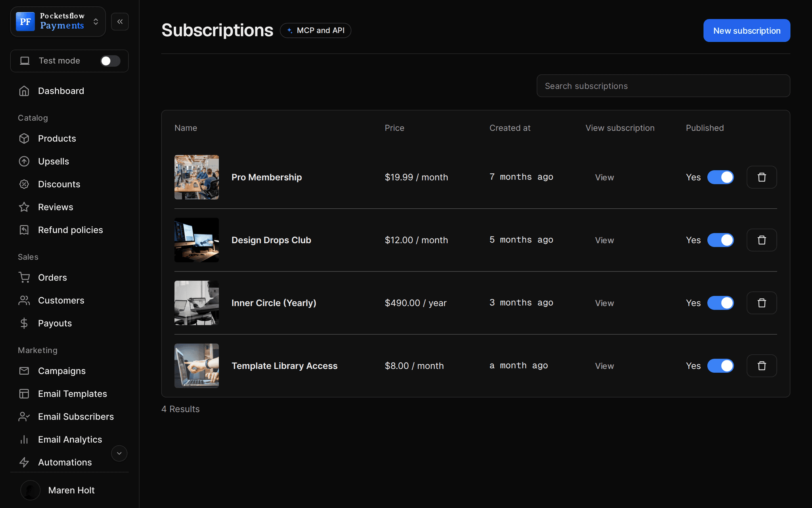Image resolution: width=812 pixels, height=508 pixels.
Task: Toggle published state of Design Drops Club
Action: 720,240
